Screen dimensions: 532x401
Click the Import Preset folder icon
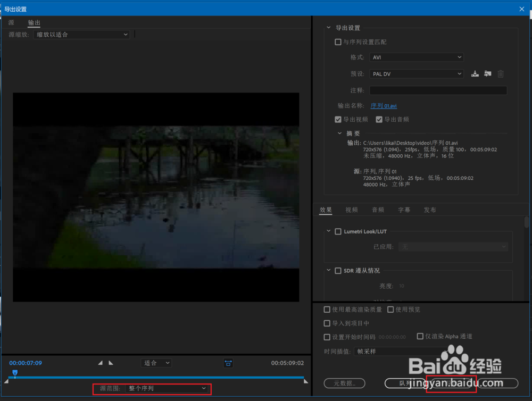point(487,73)
